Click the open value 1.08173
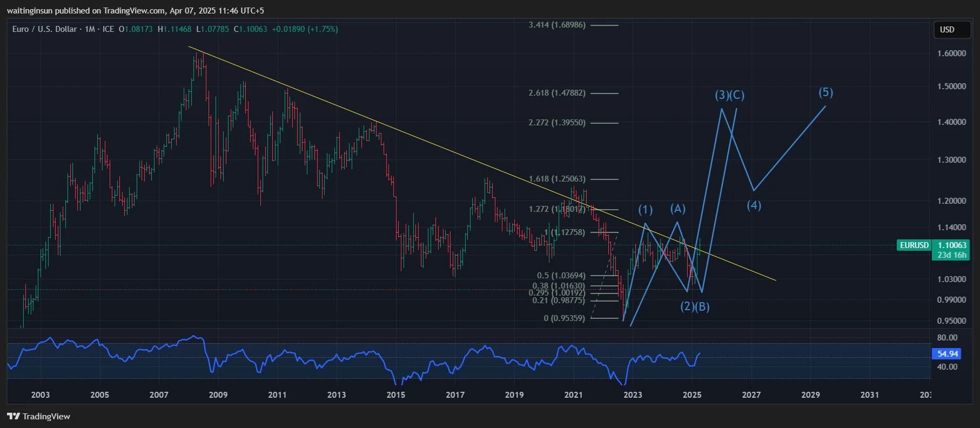Screen dimensions: 980x428 click(x=138, y=29)
